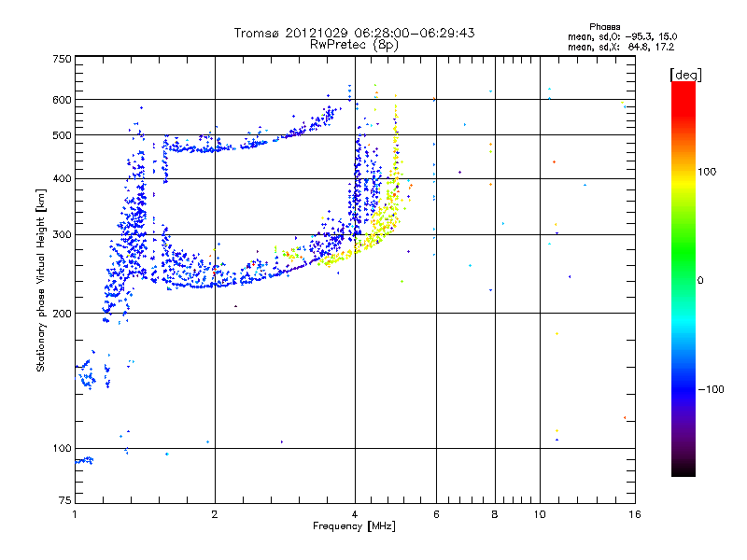
Task: Select the 'mean, sd,X: 84.8, 17.2' text
Action: point(621,47)
